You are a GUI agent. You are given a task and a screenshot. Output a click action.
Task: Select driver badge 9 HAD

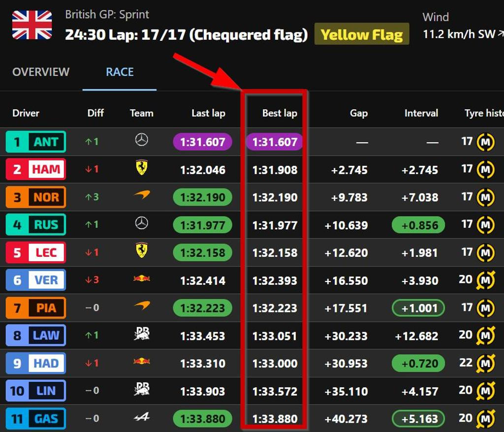click(x=35, y=363)
